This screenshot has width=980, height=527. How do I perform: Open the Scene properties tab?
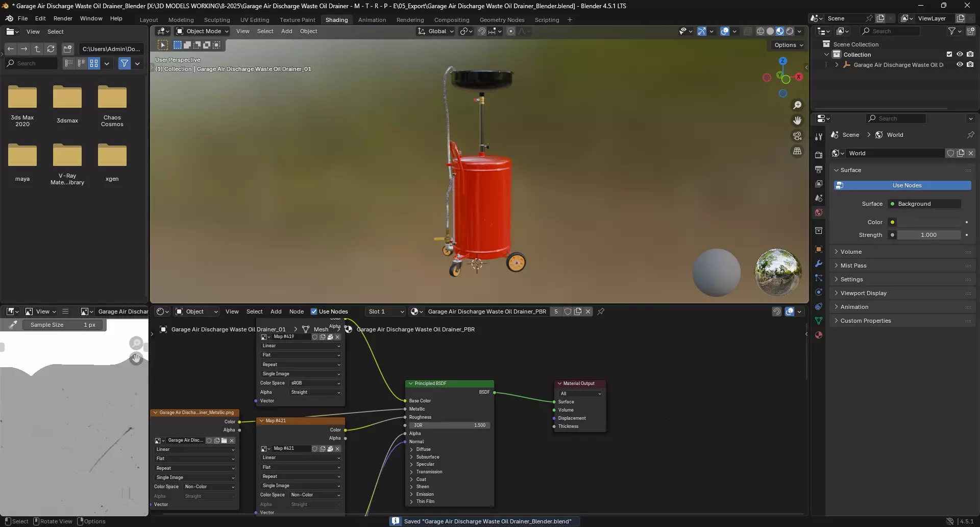pos(819,198)
